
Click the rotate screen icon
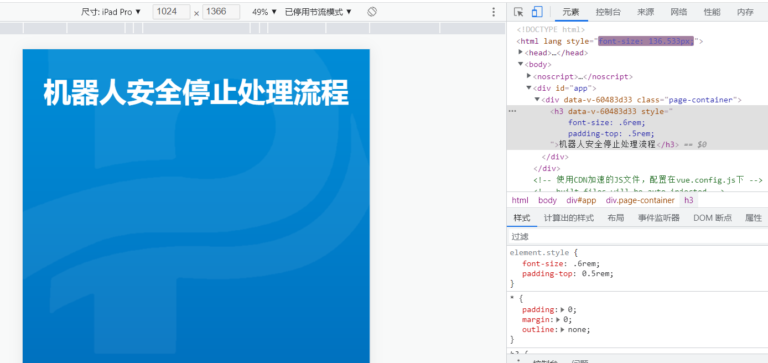coord(372,12)
